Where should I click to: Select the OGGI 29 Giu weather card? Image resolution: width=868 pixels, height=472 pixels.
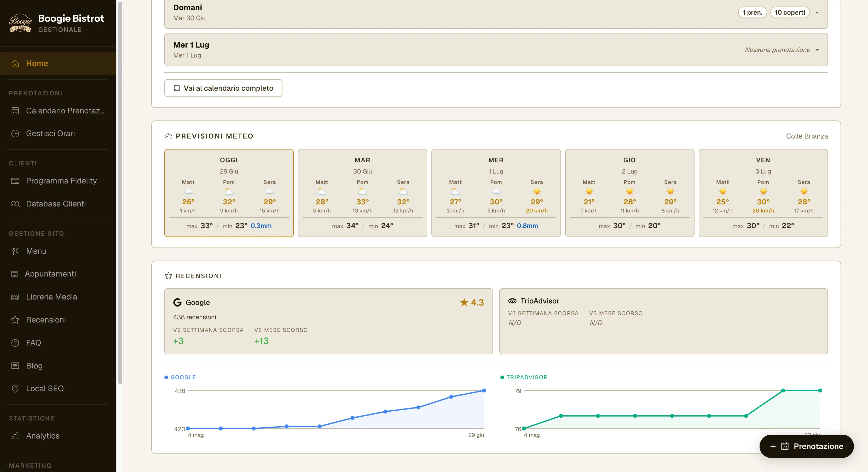coord(229,193)
